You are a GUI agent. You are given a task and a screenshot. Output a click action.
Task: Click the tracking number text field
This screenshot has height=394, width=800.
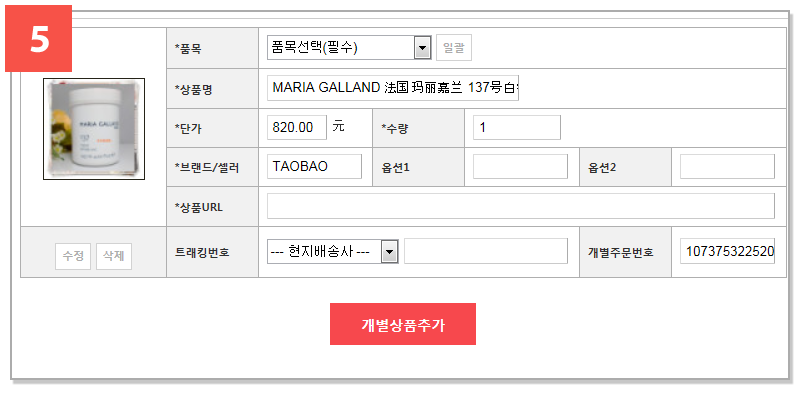pyautogui.click(x=486, y=251)
